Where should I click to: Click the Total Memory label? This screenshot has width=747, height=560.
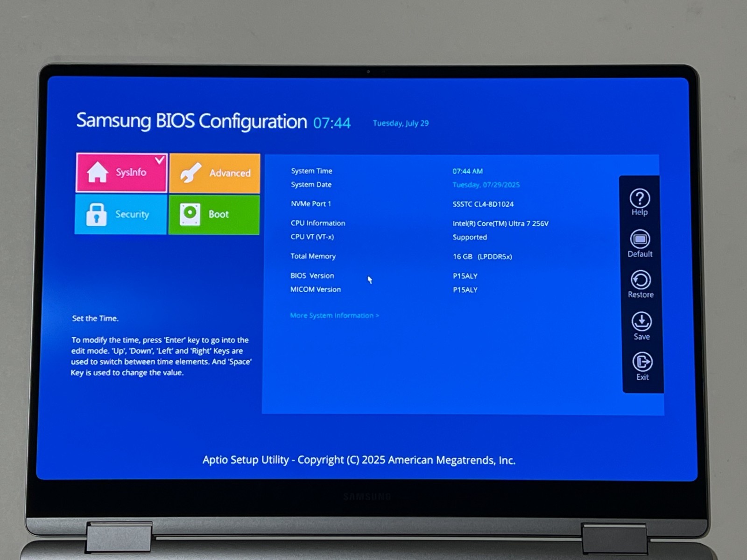(313, 256)
